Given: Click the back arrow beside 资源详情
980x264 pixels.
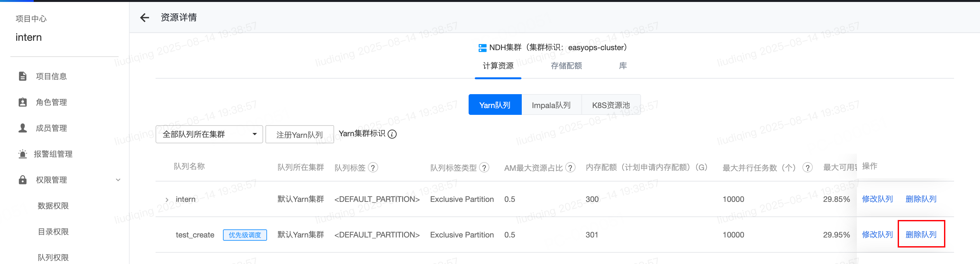Looking at the screenshot, I should pyautogui.click(x=145, y=17).
